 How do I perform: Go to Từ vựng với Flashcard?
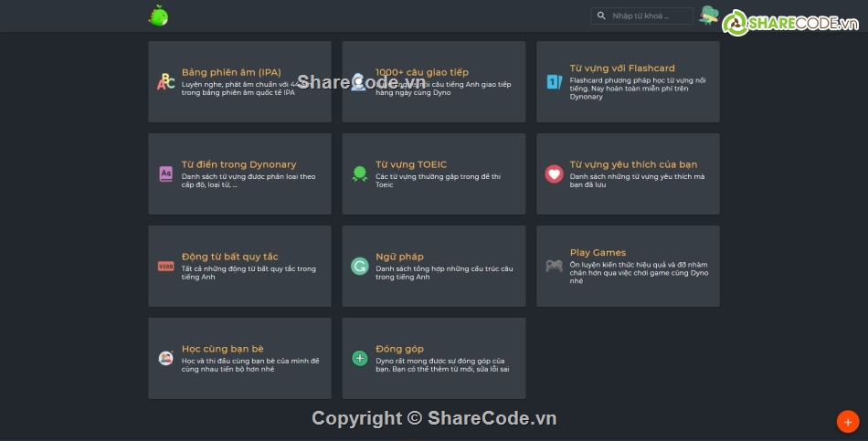coord(621,68)
